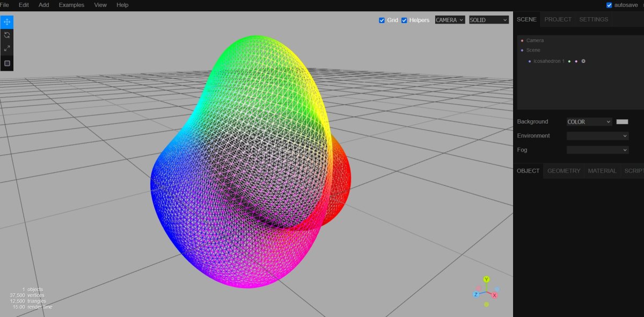Switch to the GEOMETRY tab
The width and height of the screenshot is (644, 317).
(x=563, y=171)
